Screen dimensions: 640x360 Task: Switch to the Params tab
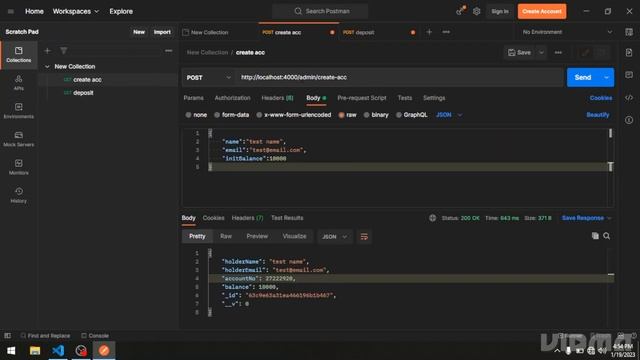[193, 98]
